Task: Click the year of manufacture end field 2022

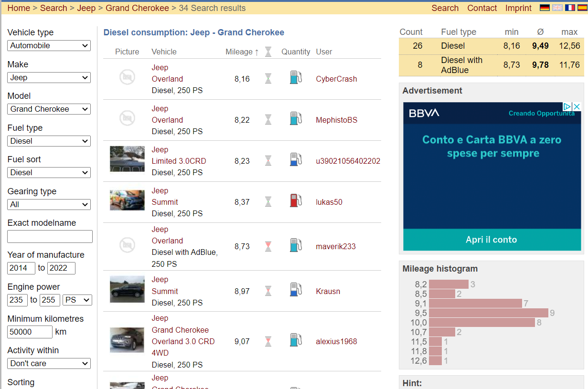Action: (61, 268)
